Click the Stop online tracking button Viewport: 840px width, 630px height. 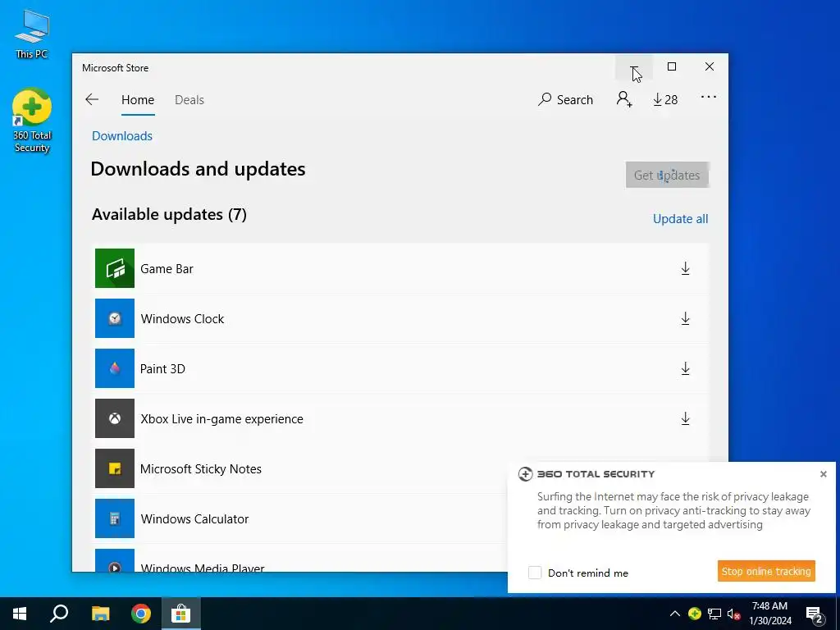coord(766,571)
